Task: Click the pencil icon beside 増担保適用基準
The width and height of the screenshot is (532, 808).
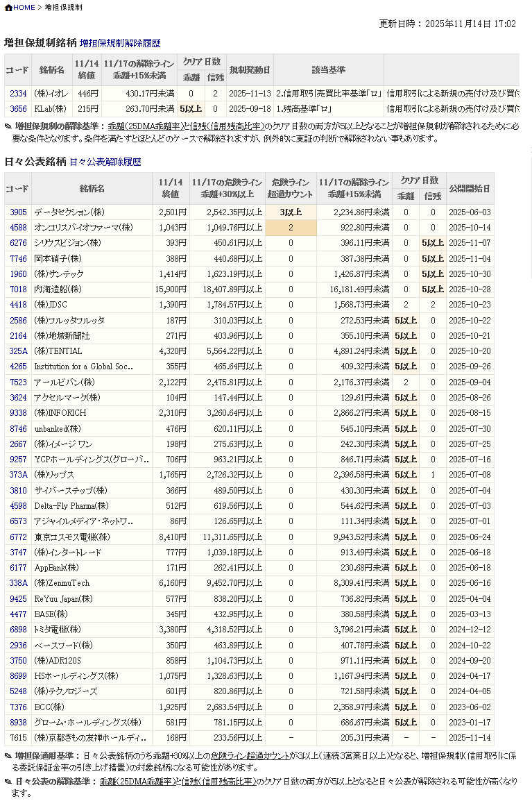Action: (8, 756)
